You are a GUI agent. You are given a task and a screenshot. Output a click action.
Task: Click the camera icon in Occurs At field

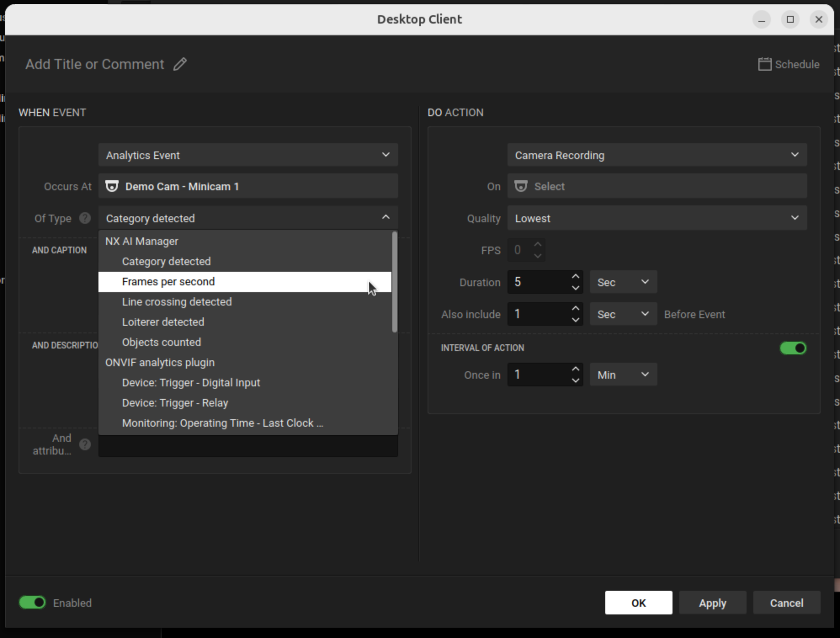112,186
